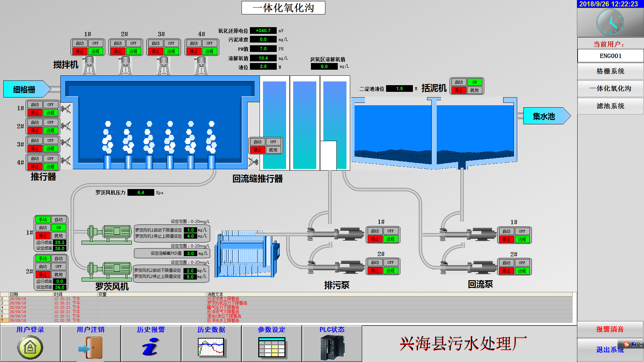644x362 pixels.
Task: Click blower 1# 设定频率 value field
Action: point(60,248)
